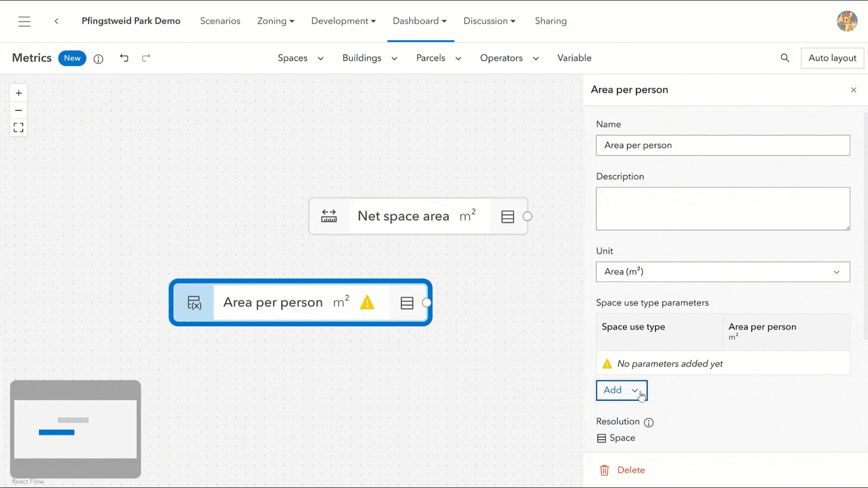Open the Spaces dropdown
Viewport: 868px width, 488px height.
pyautogui.click(x=301, y=58)
